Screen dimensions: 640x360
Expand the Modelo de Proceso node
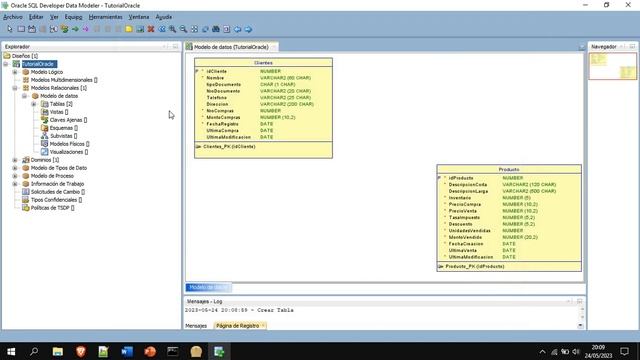point(15,176)
